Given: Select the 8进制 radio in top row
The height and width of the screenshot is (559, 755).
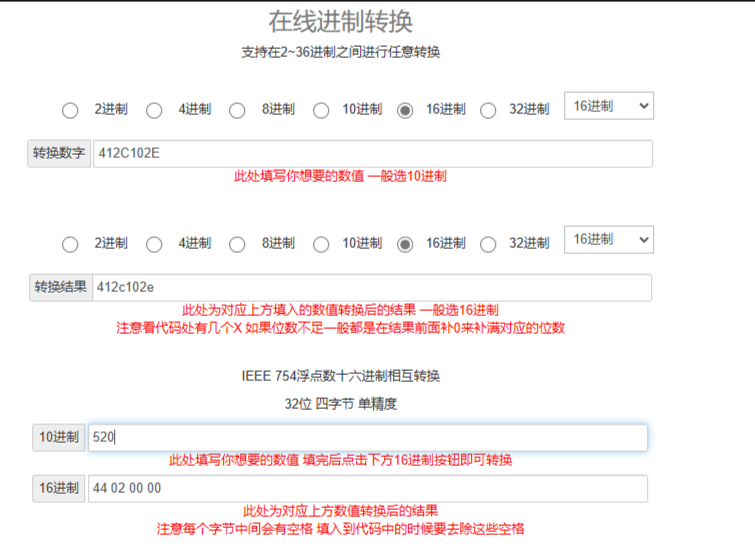Looking at the screenshot, I should click(237, 110).
